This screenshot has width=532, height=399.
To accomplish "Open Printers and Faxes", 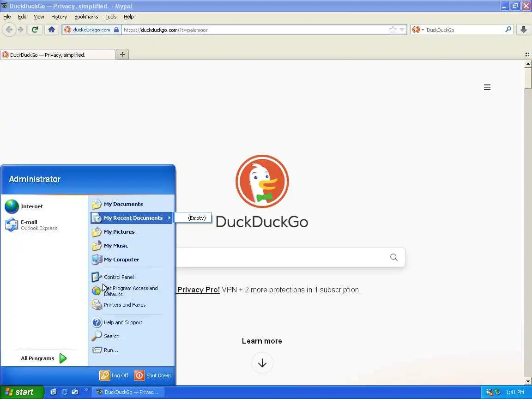I will [132, 305].
